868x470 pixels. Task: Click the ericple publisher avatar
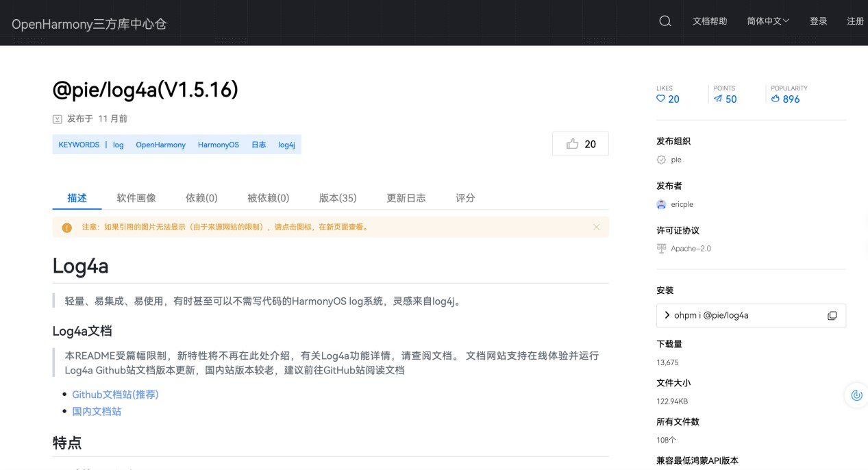(661, 204)
